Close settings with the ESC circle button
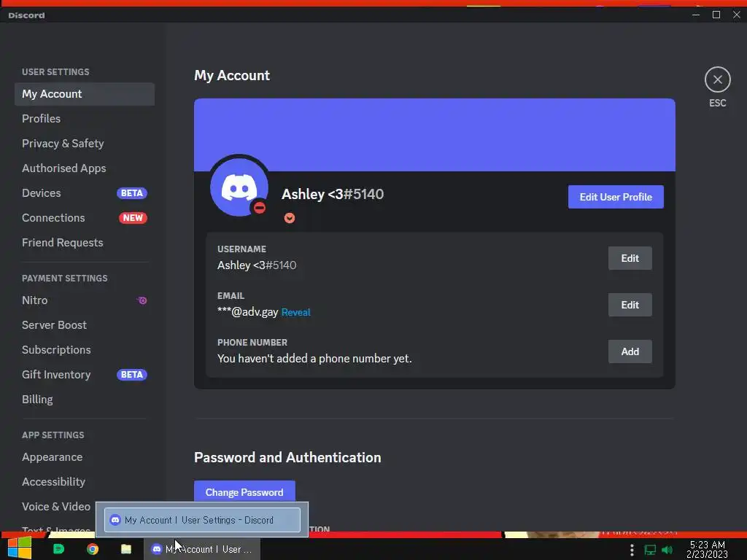The width and height of the screenshot is (747, 560). [x=718, y=79]
